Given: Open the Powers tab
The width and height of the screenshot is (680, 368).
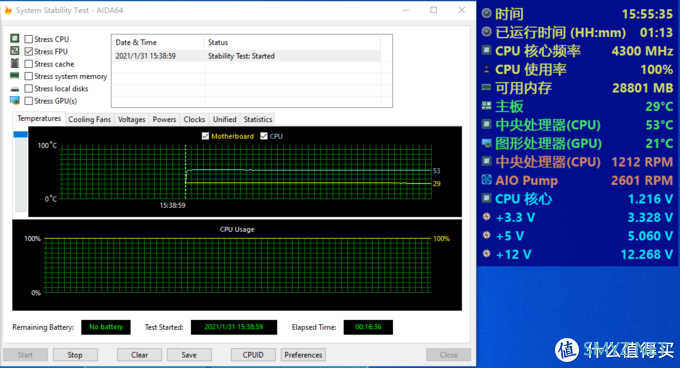Looking at the screenshot, I should [x=164, y=119].
